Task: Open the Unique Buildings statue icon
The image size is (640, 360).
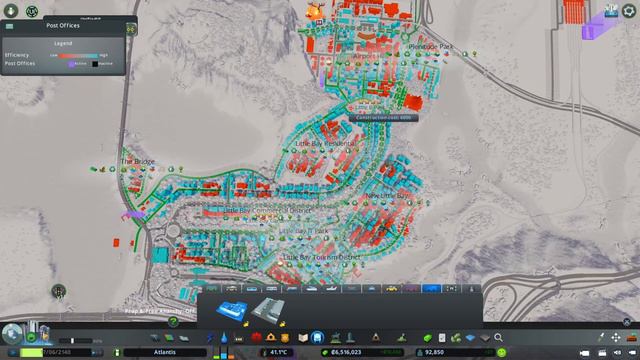Action: pos(350,338)
